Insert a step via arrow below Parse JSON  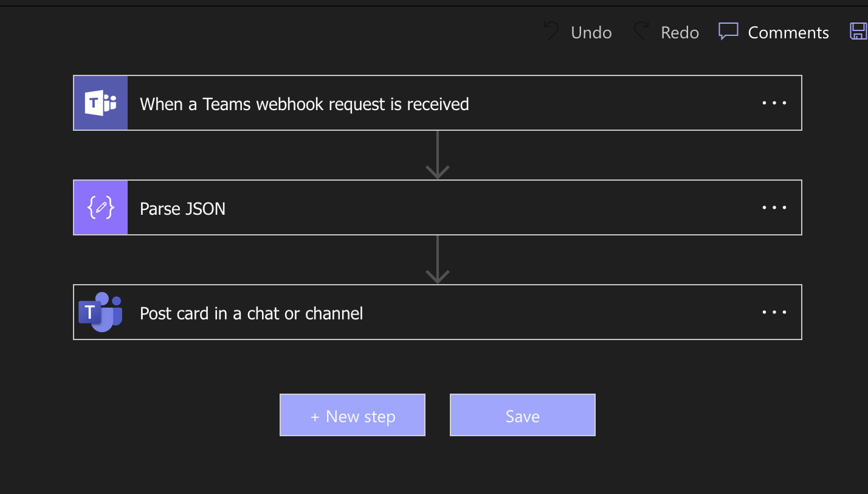(x=438, y=260)
